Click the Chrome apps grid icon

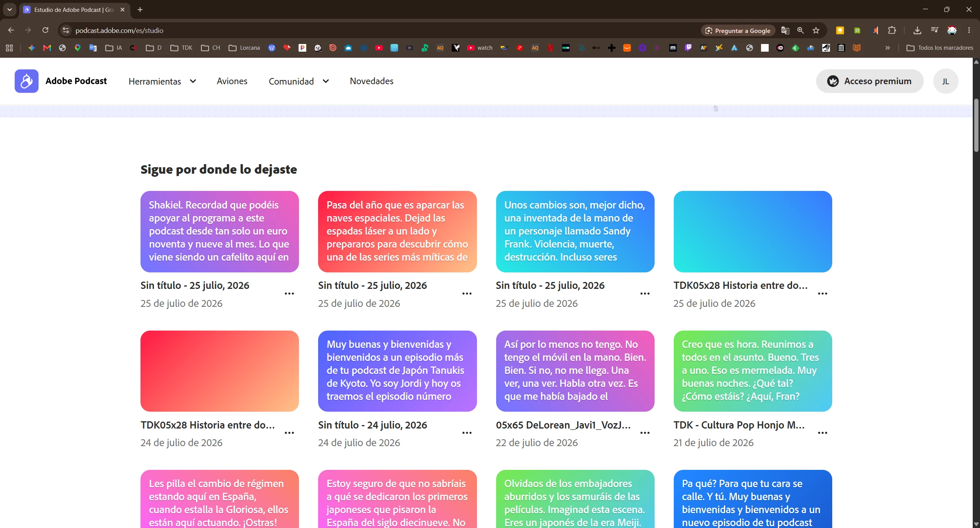10,48
